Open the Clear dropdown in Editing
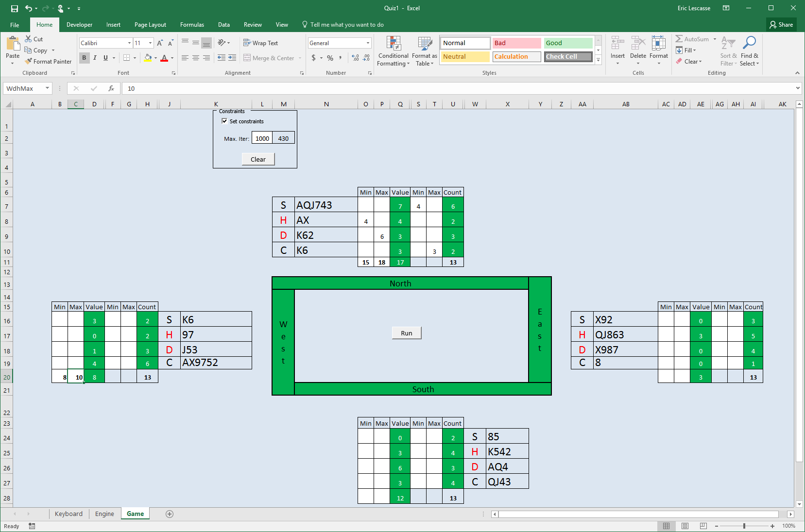This screenshot has width=805, height=532. click(x=689, y=62)
